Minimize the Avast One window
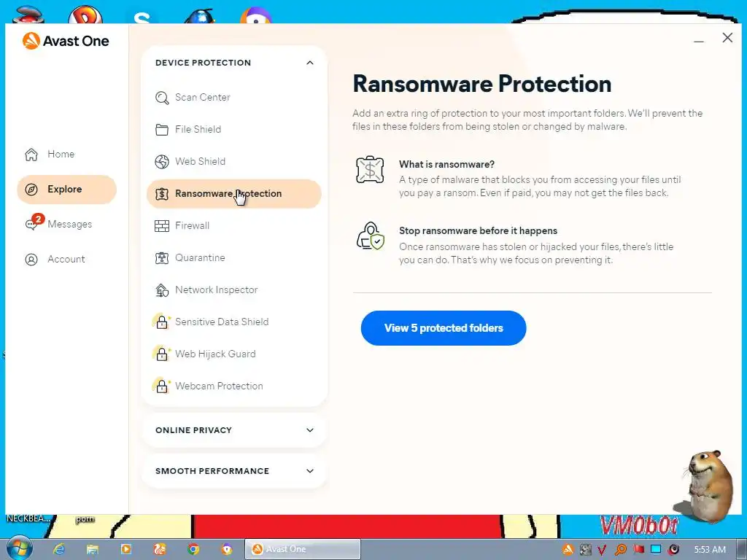The image size is (747, 560). tap(699, 40)
